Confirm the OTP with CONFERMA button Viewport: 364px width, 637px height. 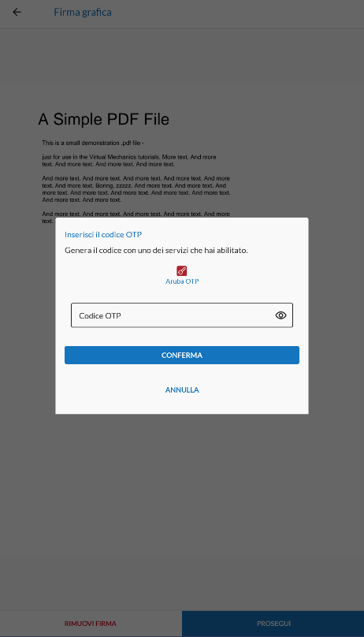[182, 355]
